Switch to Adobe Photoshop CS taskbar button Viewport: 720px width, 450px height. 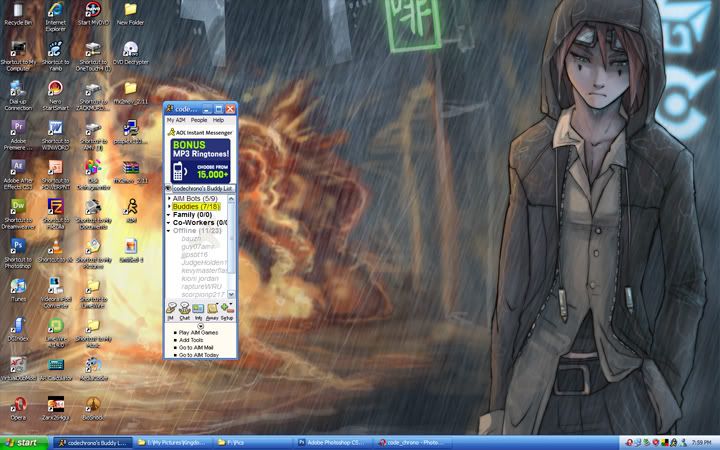(334, 443)
